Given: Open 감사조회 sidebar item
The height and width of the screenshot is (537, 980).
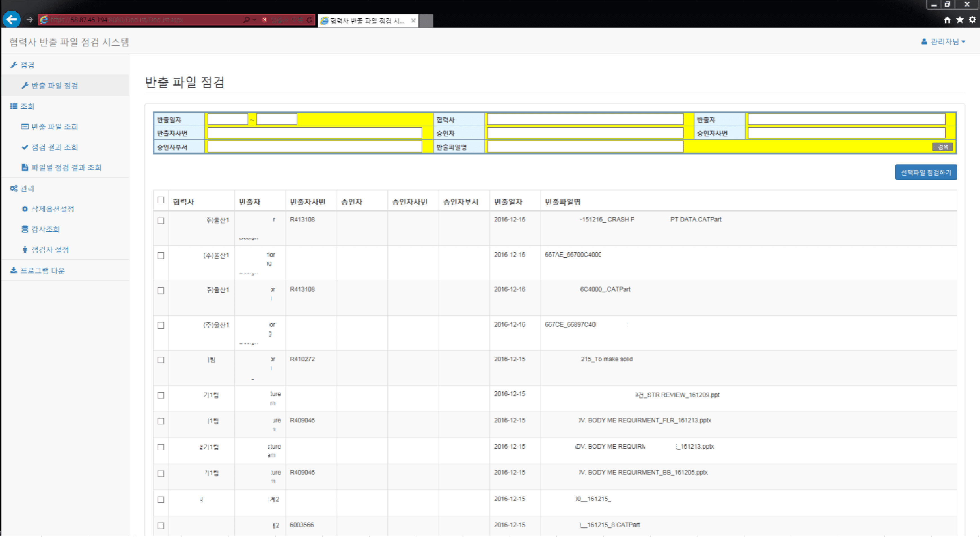Looking at the screenshot, I should coord(41,229).
